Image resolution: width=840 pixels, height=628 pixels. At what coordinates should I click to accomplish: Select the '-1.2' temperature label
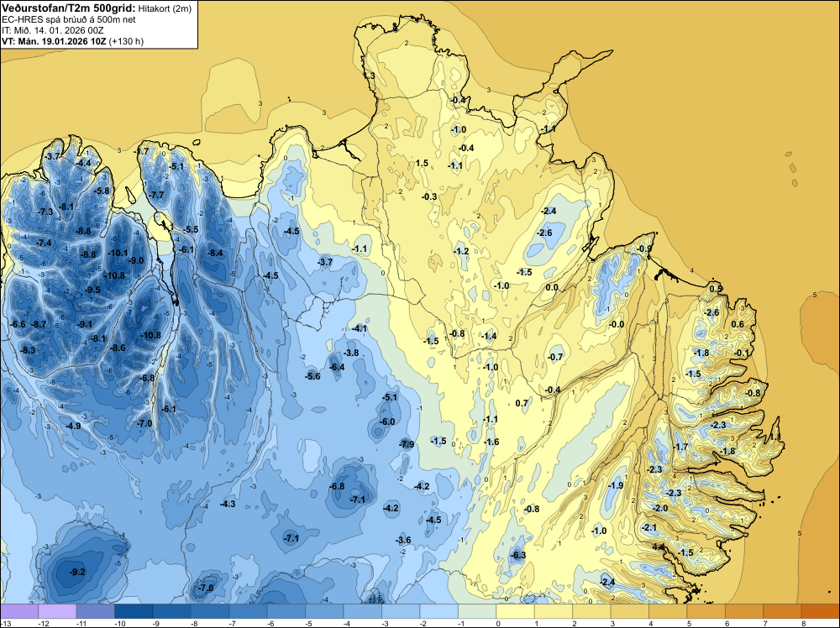coord(460,250)
